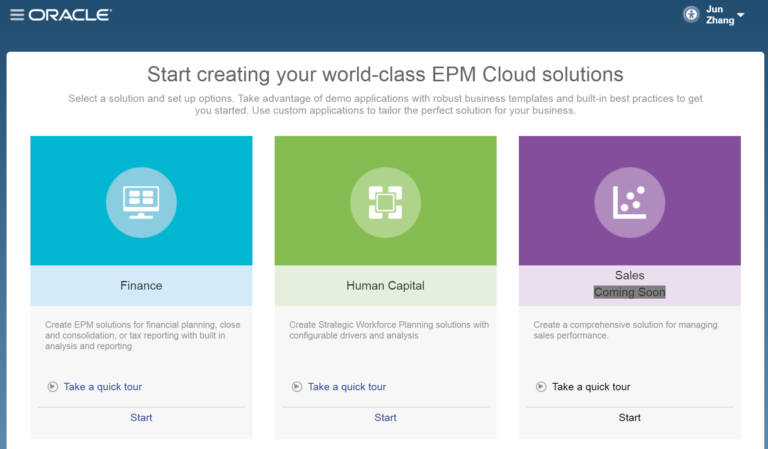Click the Jun Zhang user name
768x449 pixels.
coord(720,15)
